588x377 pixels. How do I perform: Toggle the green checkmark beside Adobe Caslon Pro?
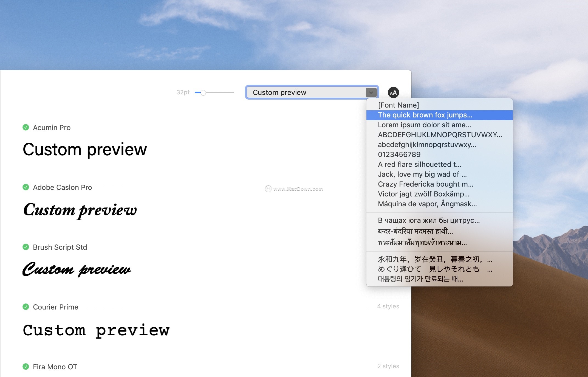click(26, 187)
